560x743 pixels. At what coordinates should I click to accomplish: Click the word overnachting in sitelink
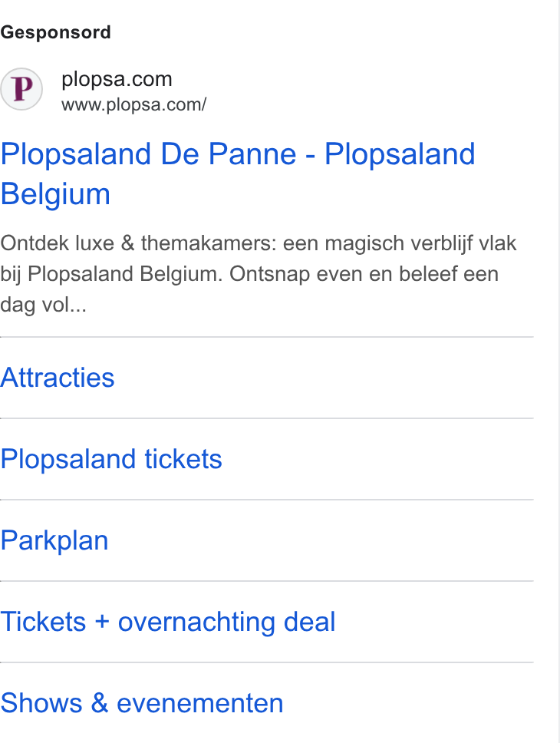tap(196, 622)
